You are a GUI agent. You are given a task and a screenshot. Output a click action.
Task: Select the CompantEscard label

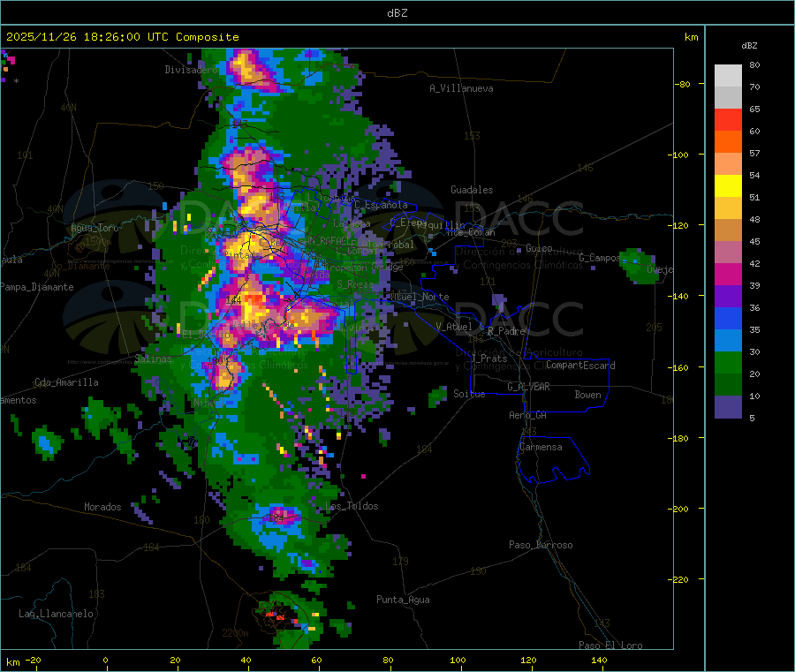pyautogui.click(x=580, y=366)
